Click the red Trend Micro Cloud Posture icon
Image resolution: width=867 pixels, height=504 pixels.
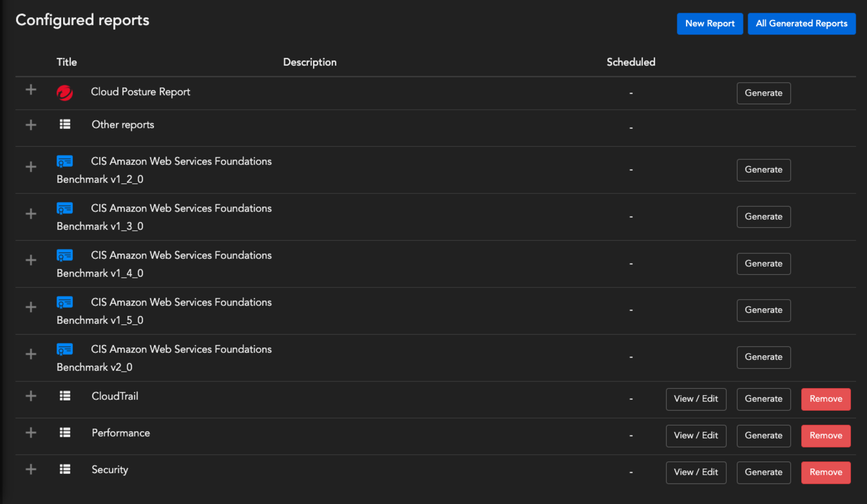(x=65, y=93)
